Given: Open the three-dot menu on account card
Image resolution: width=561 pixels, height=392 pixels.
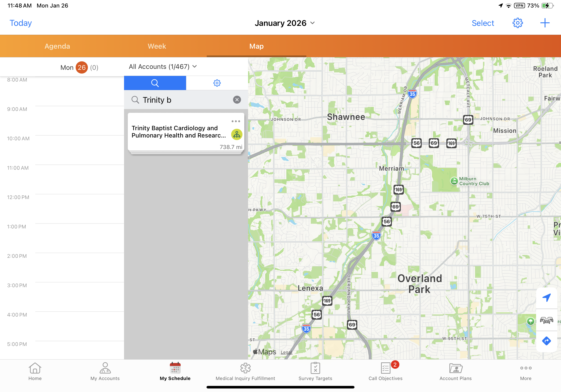Looking at the screenshot, I should [x=236, y=121].
